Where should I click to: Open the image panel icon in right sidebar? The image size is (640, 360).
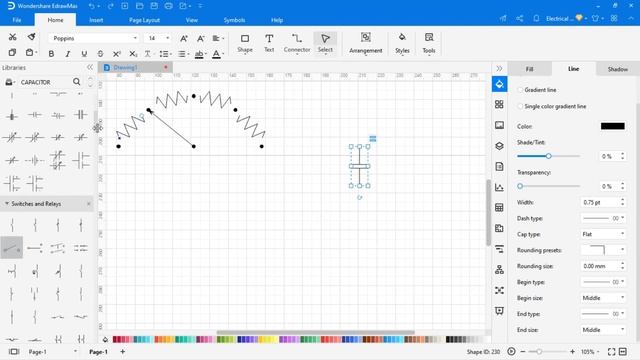point(499,125)
